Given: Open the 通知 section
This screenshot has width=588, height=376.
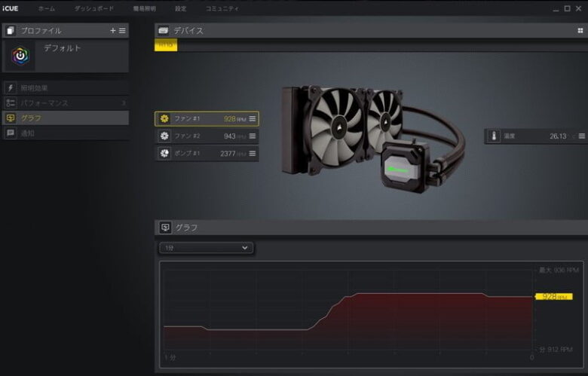Looking at the screenshot, I should coord(66,133).
